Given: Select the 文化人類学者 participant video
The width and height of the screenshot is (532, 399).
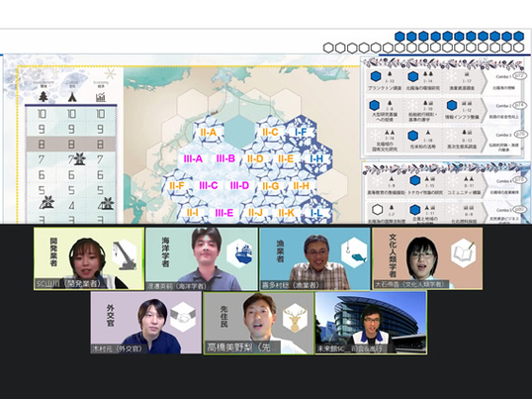Looking at the screenshot, I should 427,258.
